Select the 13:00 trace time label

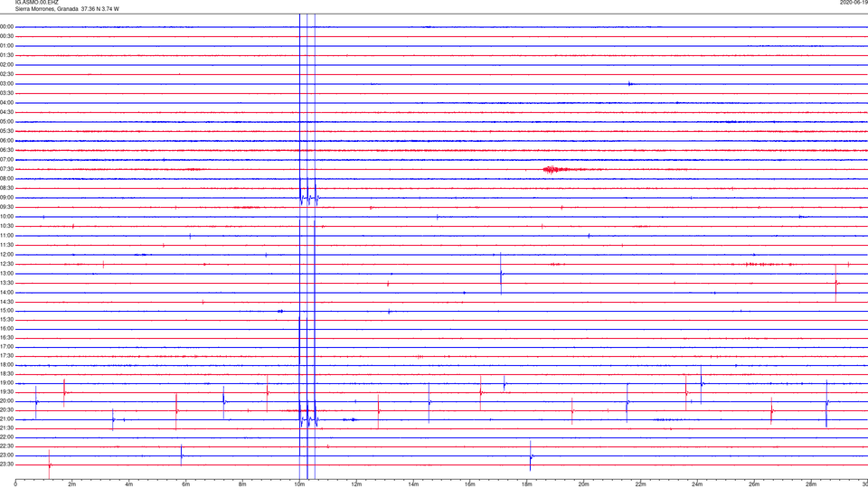click(6, 273)
